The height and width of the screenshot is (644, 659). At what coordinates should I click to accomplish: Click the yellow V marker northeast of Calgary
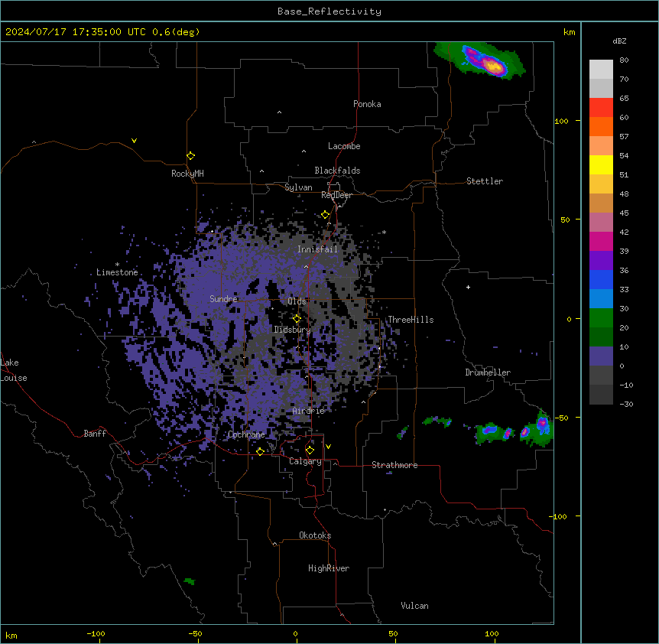coord(328,447)
